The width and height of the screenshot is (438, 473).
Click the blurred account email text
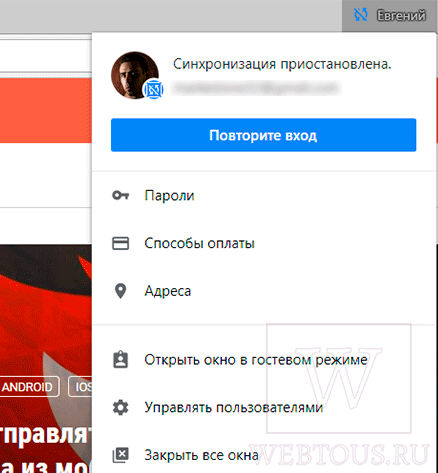click(256, 88)
